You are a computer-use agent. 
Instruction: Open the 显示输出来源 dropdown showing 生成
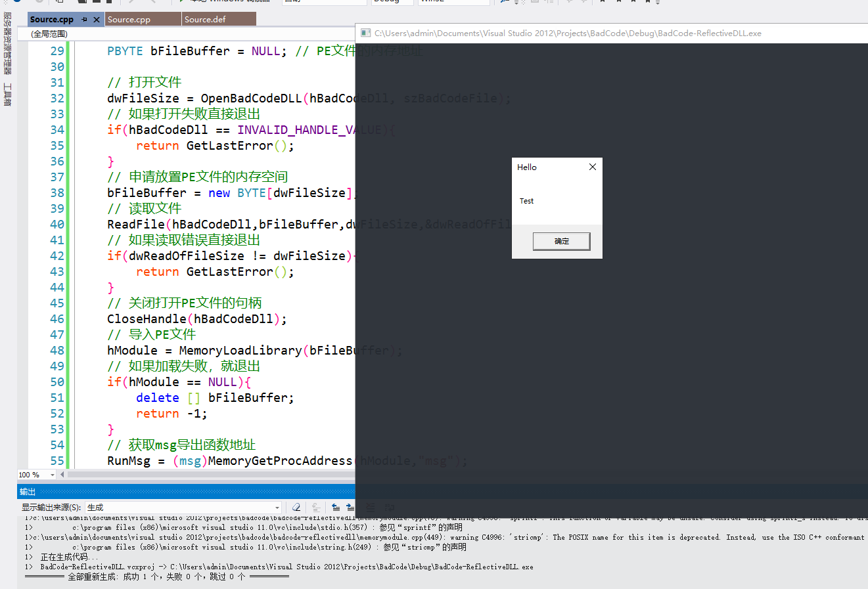(x=184, y=508)
